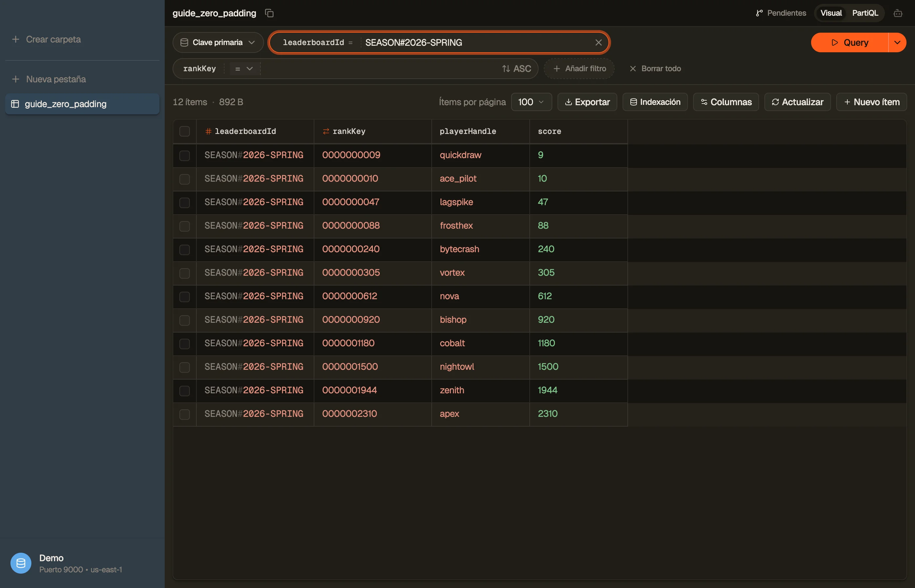Open a Nueva pestaña
This screenshot has height=588, width=915.
tap(49, 79)
